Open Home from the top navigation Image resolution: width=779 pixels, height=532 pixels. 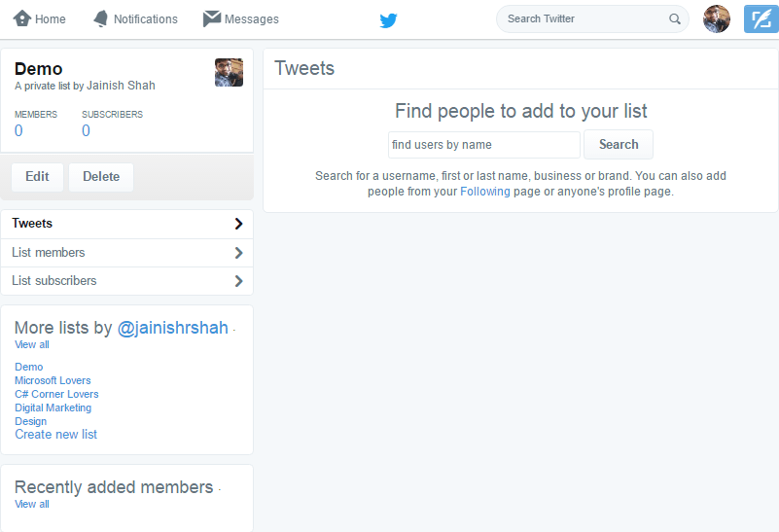(39, 18)
